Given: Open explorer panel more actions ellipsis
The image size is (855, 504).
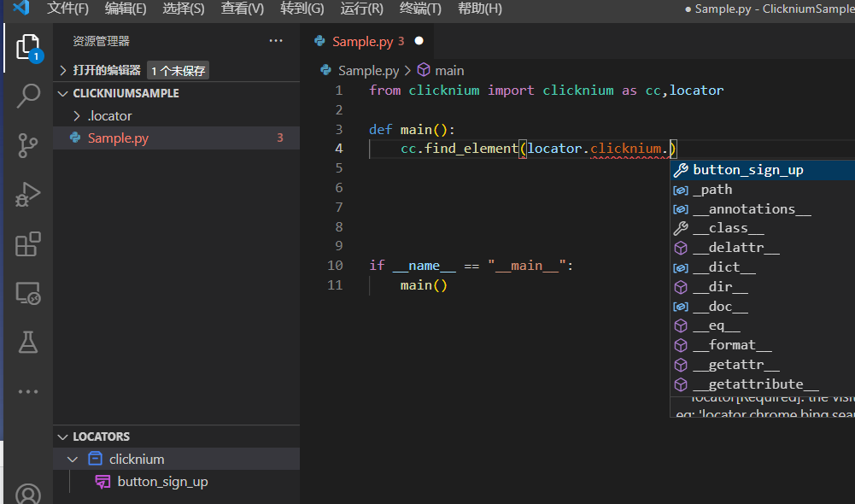Looking at the screenshot, I should tap(276, 40).
